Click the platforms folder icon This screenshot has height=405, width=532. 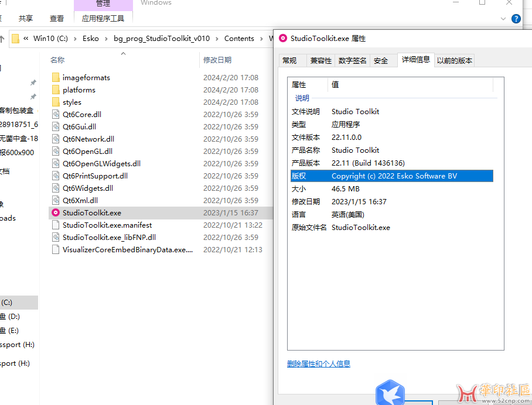(56, 90)
